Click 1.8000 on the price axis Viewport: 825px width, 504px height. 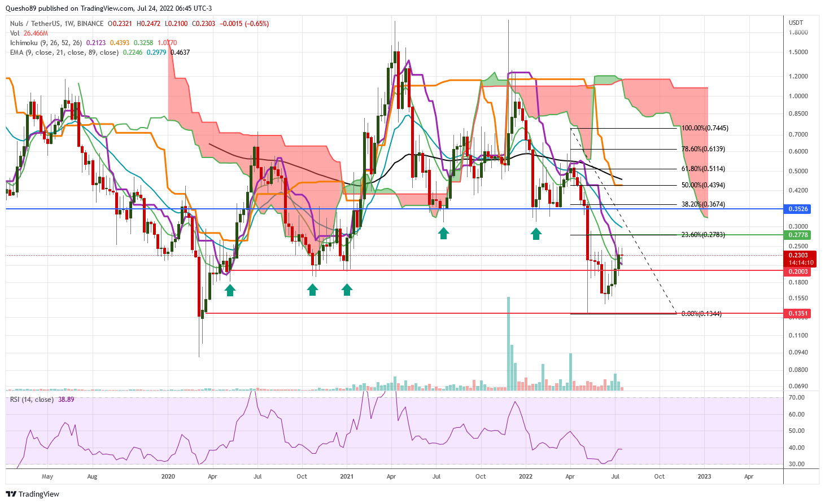[798, 32]
